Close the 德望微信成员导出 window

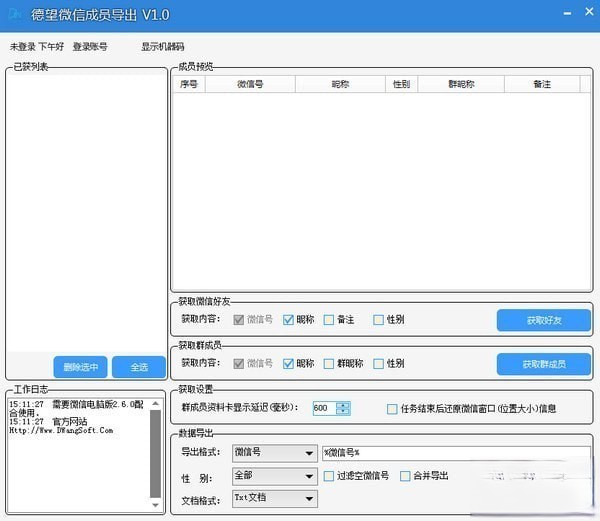(x=589, y=12)
